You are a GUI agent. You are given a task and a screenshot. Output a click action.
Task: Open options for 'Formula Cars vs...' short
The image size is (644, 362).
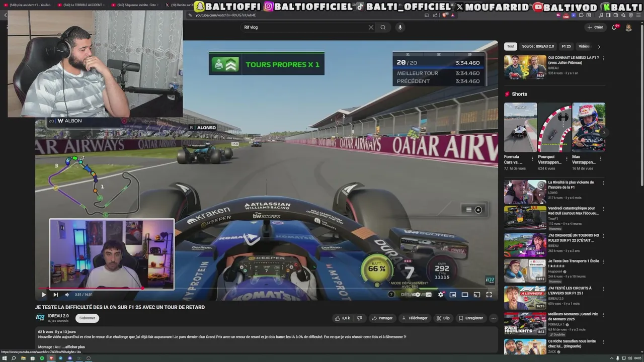click(x=532, y=158)
